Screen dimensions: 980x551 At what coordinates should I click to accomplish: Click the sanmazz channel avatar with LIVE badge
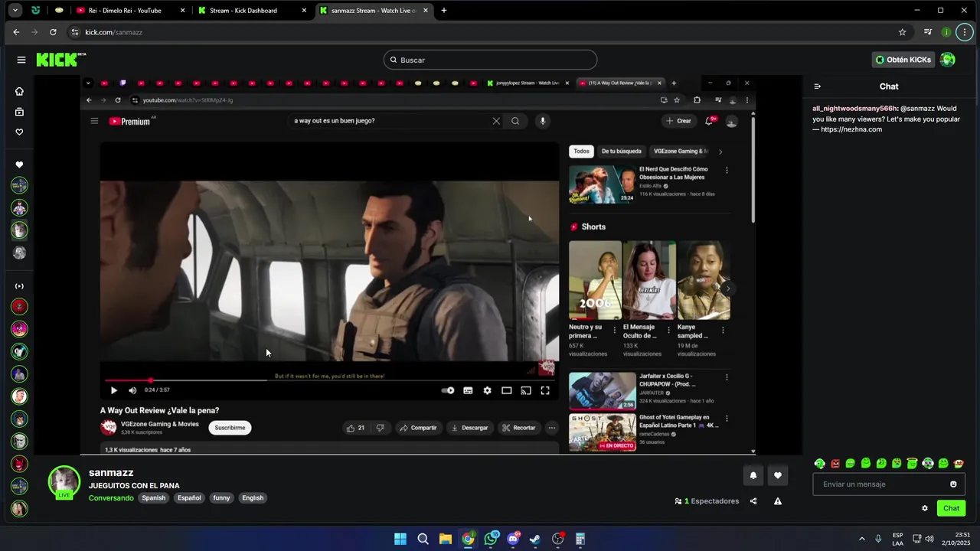point(64,482)
